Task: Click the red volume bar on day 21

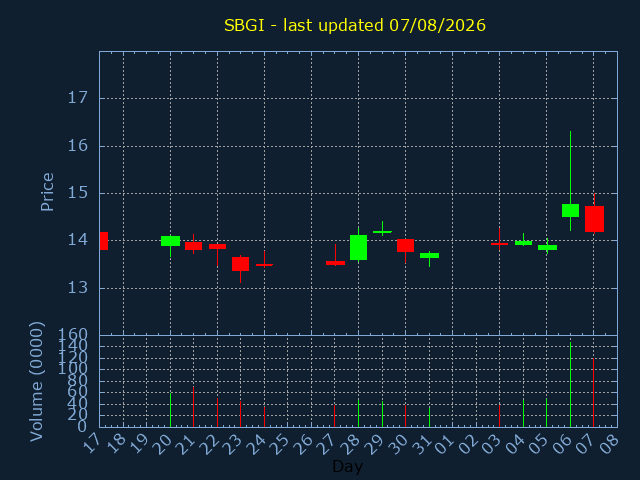Action: coord(193,407)
